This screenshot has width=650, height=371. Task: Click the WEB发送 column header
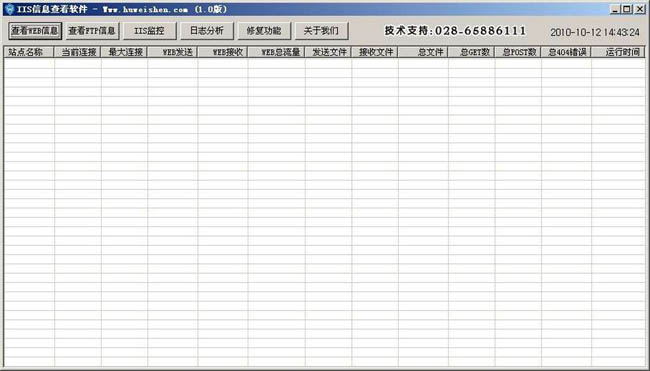click(x=173, y=52)
